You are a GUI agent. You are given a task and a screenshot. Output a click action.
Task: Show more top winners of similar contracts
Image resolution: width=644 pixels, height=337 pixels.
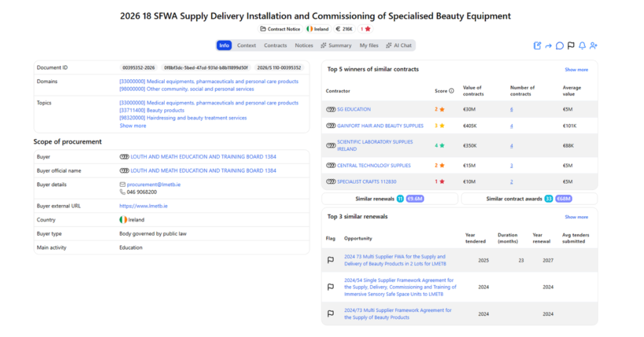pyautogui.click(x=576, y=70)
